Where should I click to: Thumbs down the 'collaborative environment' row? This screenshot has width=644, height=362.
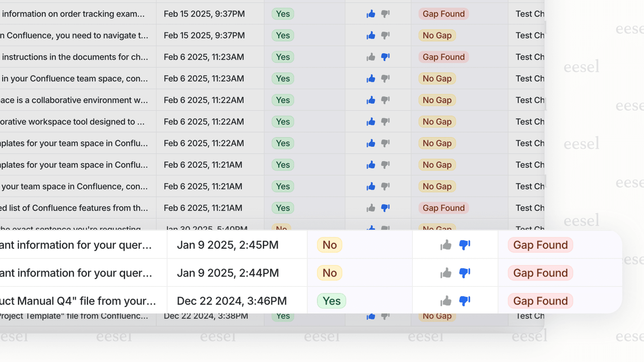[385, 100]
